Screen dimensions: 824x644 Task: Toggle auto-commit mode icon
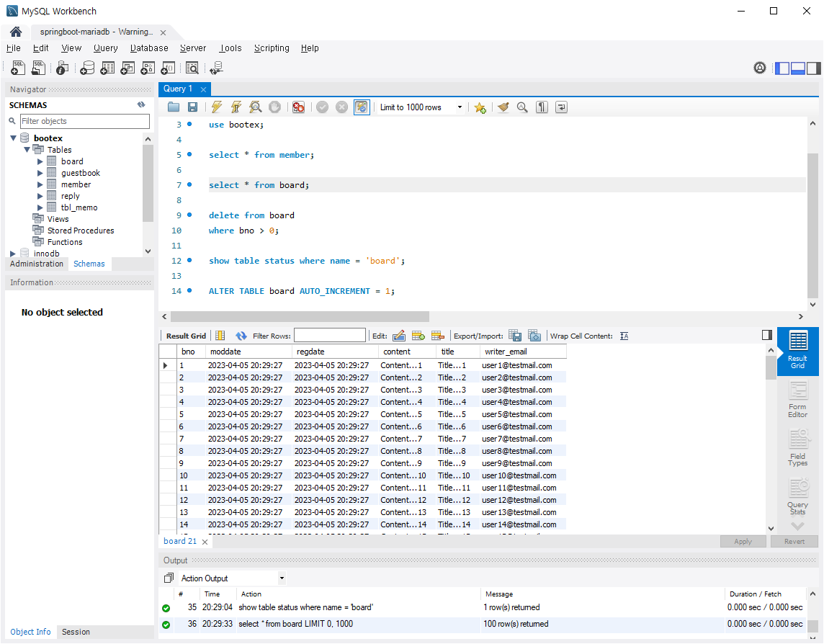[362, 107]
